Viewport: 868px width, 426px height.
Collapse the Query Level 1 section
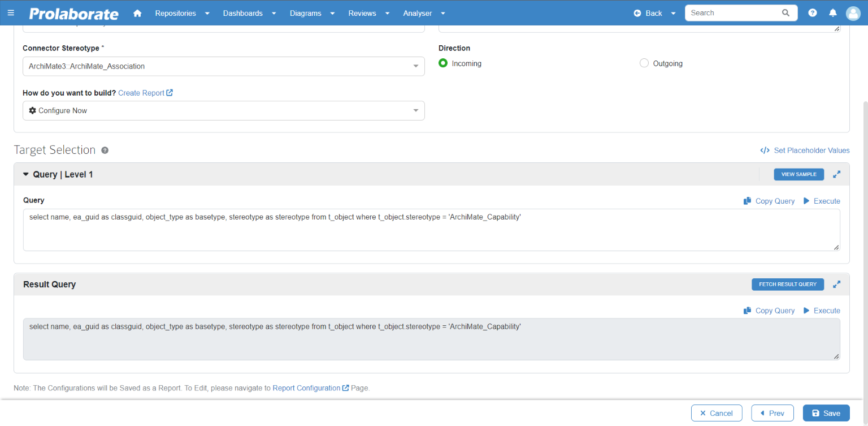tap(26, 174)
